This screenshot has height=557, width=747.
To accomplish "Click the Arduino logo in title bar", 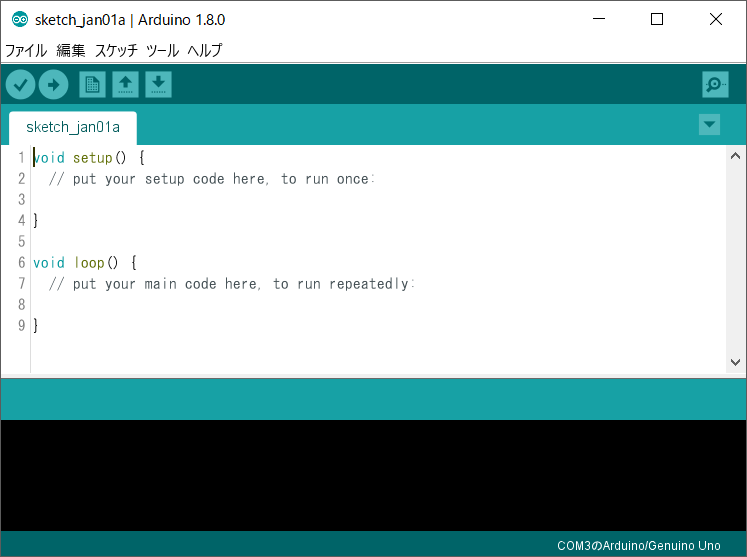I will tap(20, 20).
